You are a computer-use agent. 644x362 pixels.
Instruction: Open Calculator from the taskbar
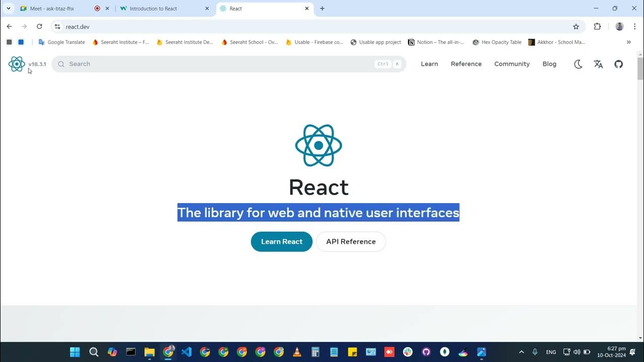click(x=315, y=352)
